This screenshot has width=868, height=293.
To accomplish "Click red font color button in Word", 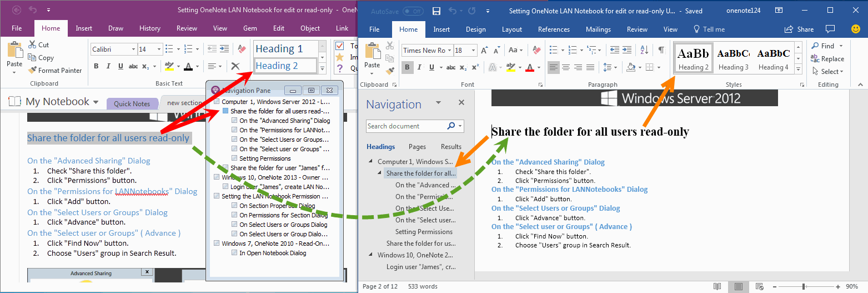I will click(x=529, y=67).
